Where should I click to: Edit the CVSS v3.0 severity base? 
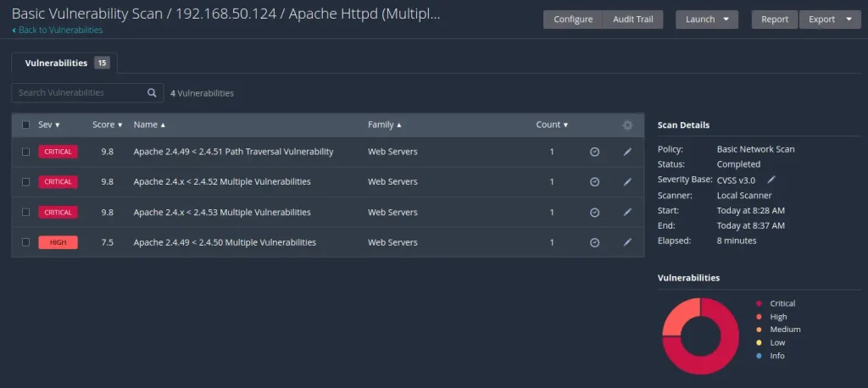771,180
